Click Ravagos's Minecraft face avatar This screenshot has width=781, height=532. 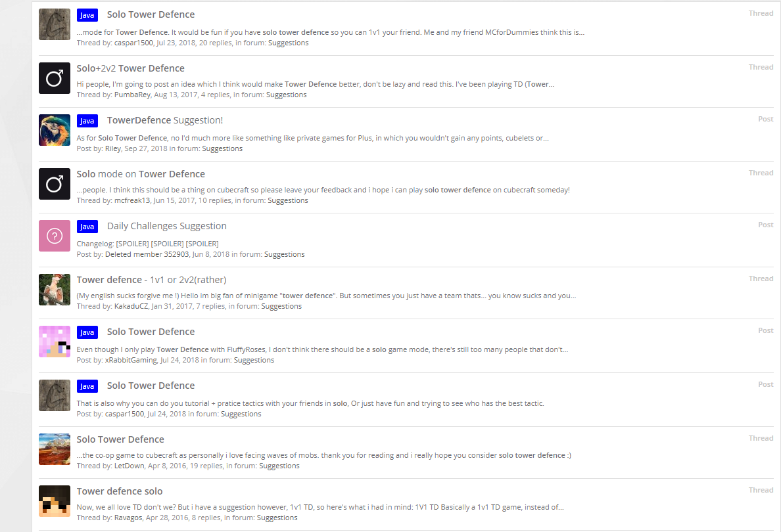point(55,501)
